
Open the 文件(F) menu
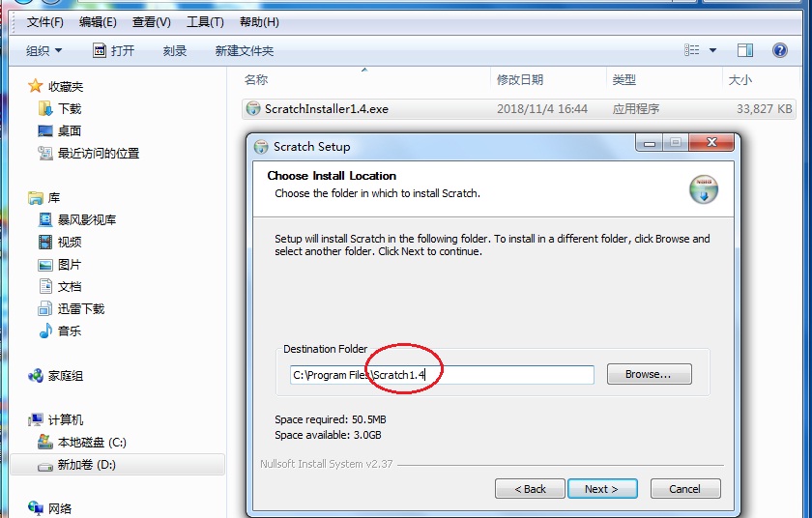[x=45, y=22]
